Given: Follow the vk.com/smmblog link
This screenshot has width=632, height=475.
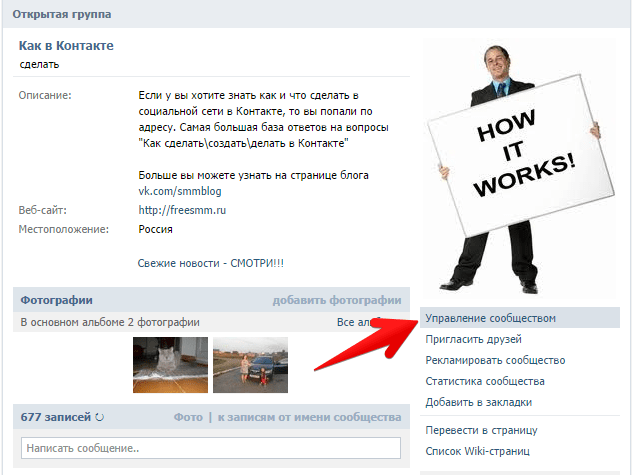Looking at the screenshot, I should 180,191.
